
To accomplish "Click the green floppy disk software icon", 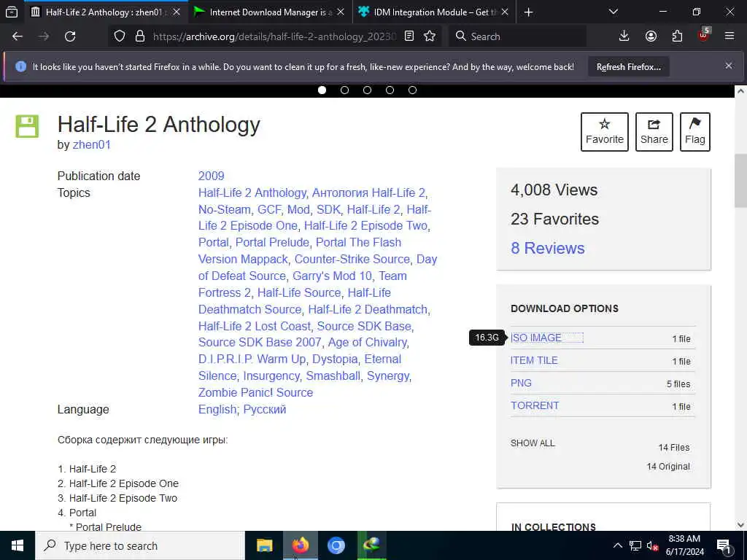I will [x=27, y=126].
